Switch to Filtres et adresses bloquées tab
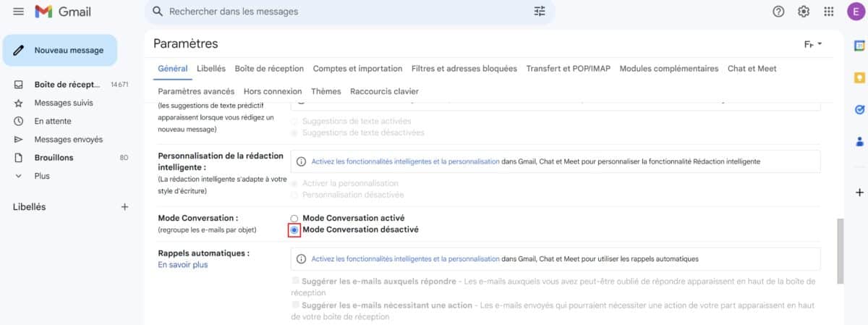Viewport: 868px width, 325px height. 464,69
